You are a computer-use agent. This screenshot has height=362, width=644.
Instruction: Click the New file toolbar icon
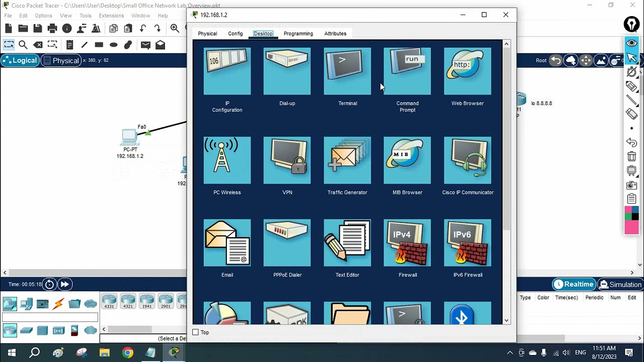click(x=9, y=29)
